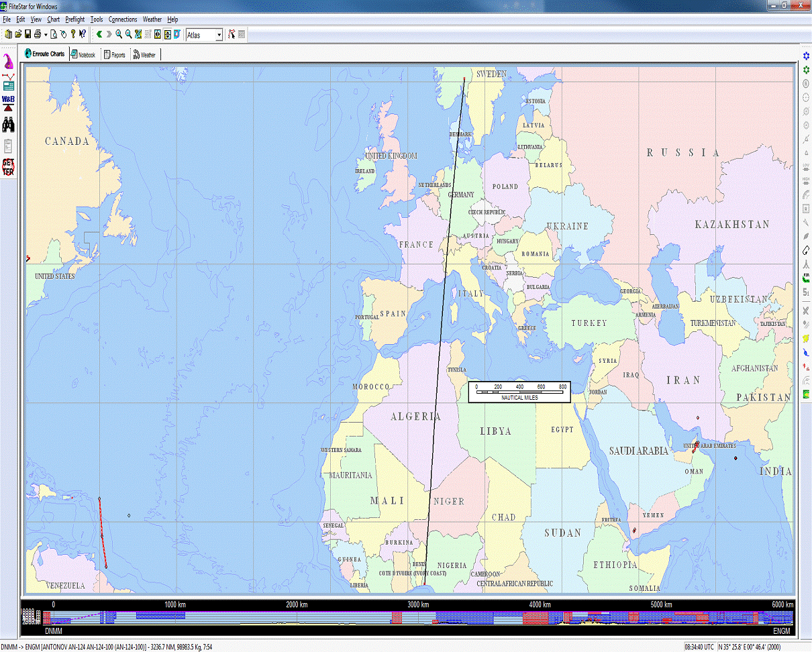Click the printer icon in toolbar

[38, 34]
